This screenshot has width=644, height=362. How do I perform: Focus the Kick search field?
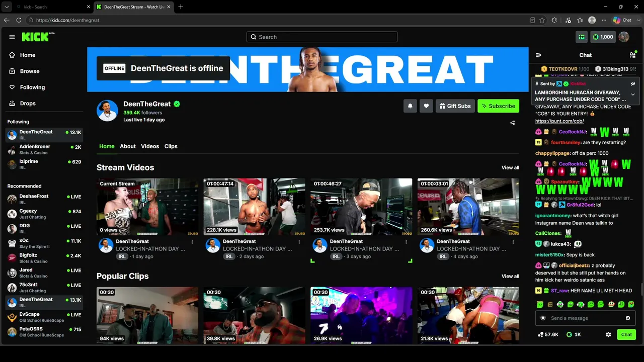(x=322, y=37)
